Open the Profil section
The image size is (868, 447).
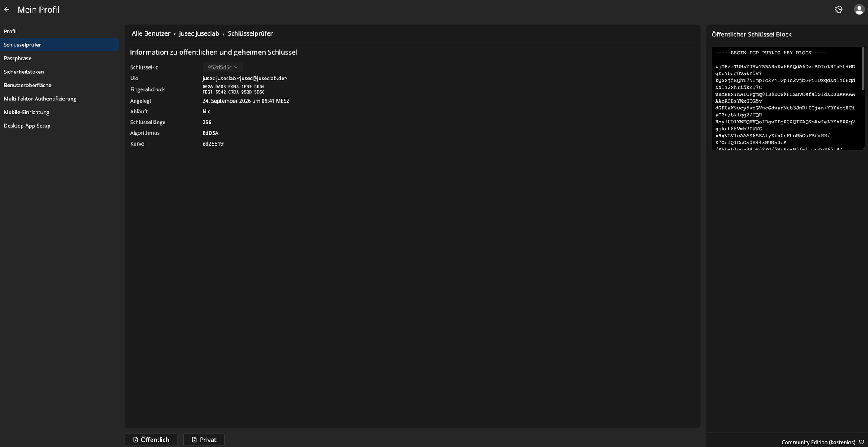coord(59,31)
